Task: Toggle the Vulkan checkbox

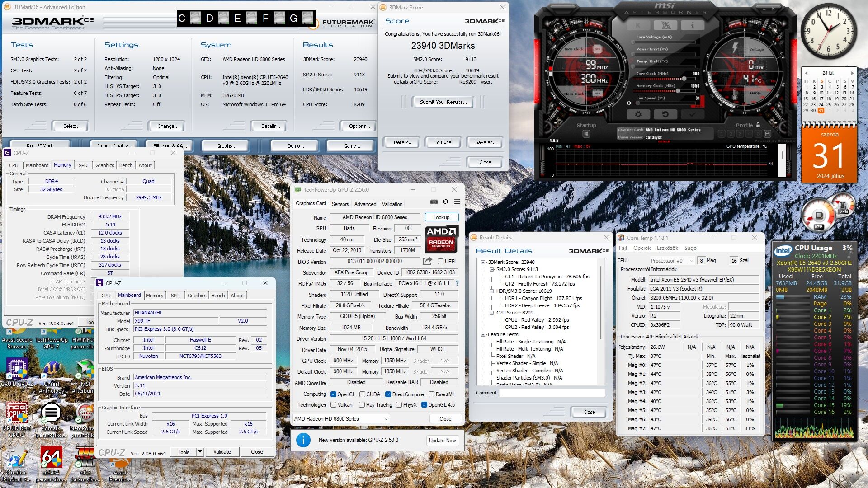Action: pyautogui.click(x=333, y=405)
